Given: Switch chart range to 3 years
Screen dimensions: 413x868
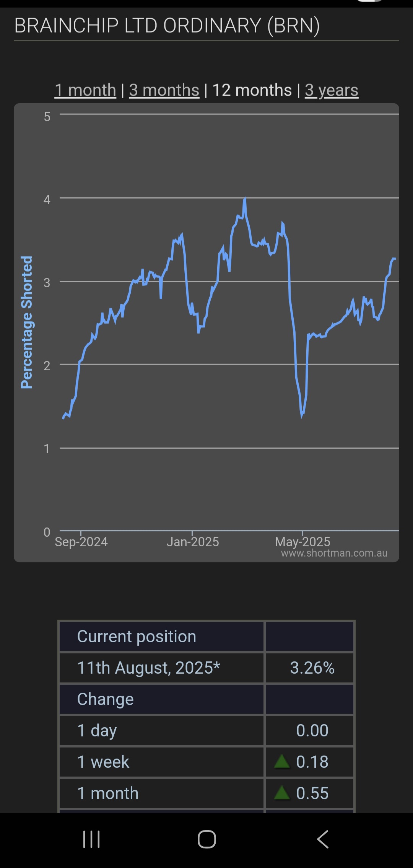Looking at the screenshot, I should [x=332, y=90].
